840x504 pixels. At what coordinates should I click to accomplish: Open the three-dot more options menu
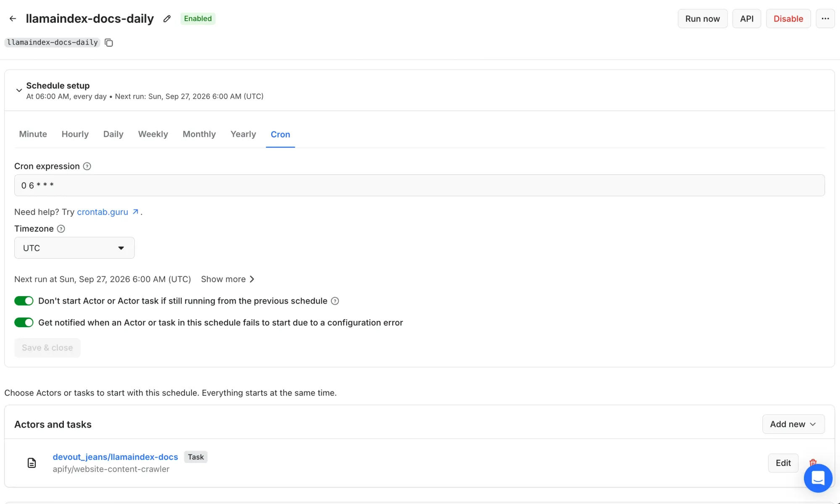825,18
